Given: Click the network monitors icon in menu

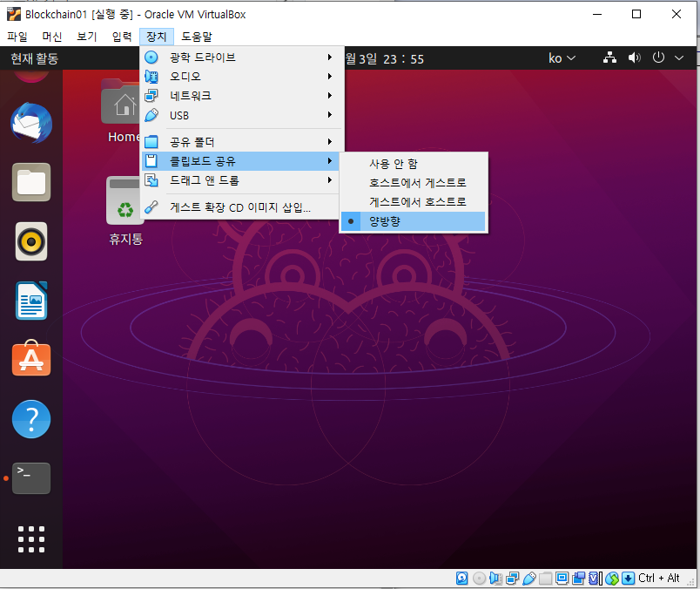Looking at the screenshot, I should (x=151, y=96).
